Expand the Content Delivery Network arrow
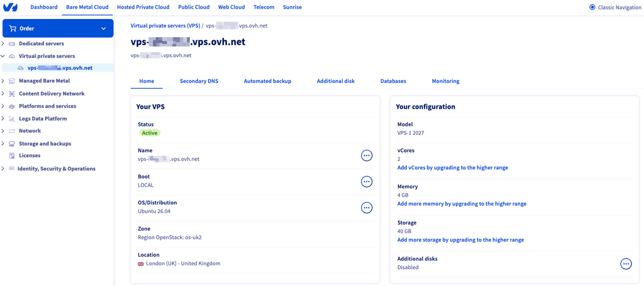This screenshot has height=286, width=644. [3, 94]
